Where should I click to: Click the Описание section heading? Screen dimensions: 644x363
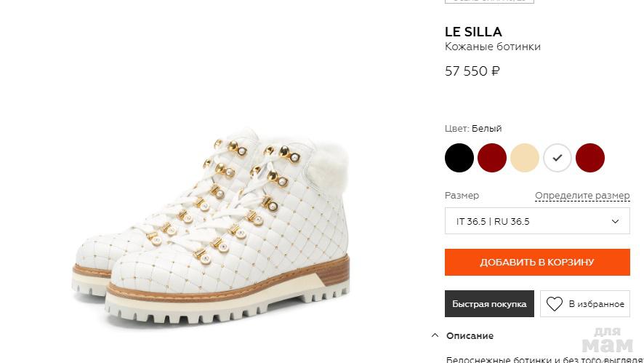(470, 336)
